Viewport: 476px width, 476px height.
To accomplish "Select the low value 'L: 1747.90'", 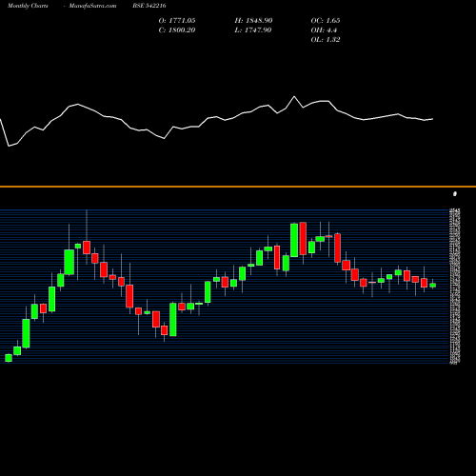I will point(253,30).
